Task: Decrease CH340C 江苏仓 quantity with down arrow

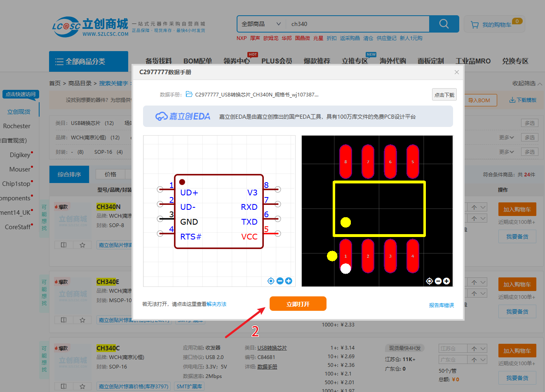Action: (x=483, y=348)
